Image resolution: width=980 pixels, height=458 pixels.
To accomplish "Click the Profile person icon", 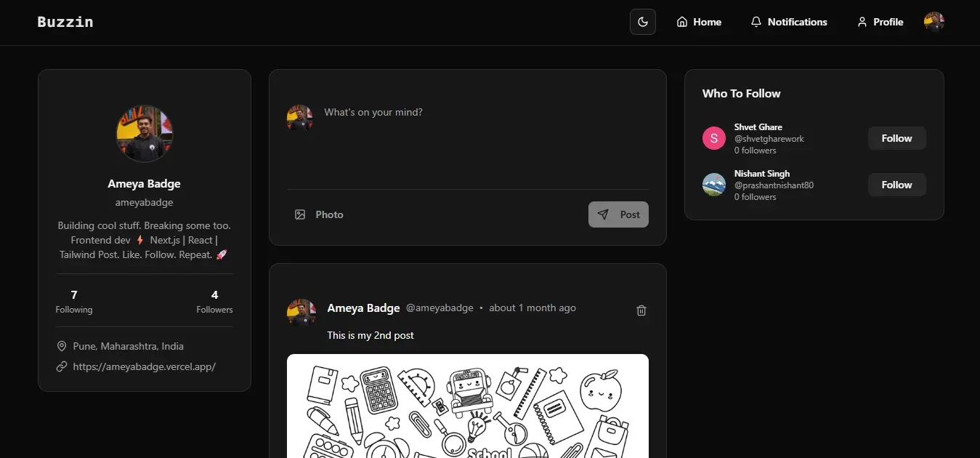I will click(x=862, y=22).
